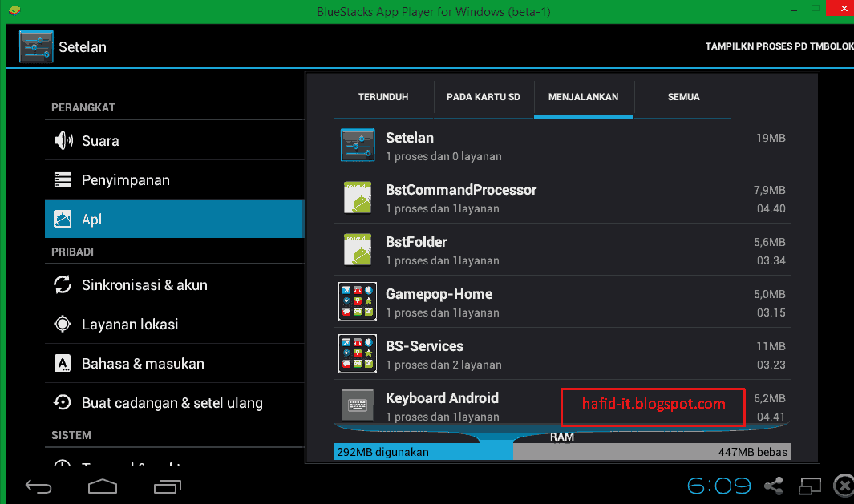The width and height of the screenshot is (854, 504).
Task: Open Buat cadangan & setel ulang
Action: (174, 402)
